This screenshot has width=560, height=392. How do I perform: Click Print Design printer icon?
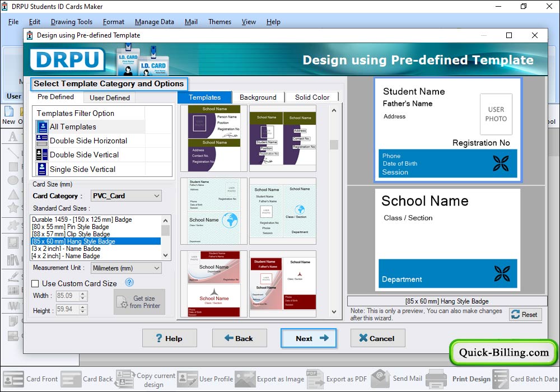436,379
